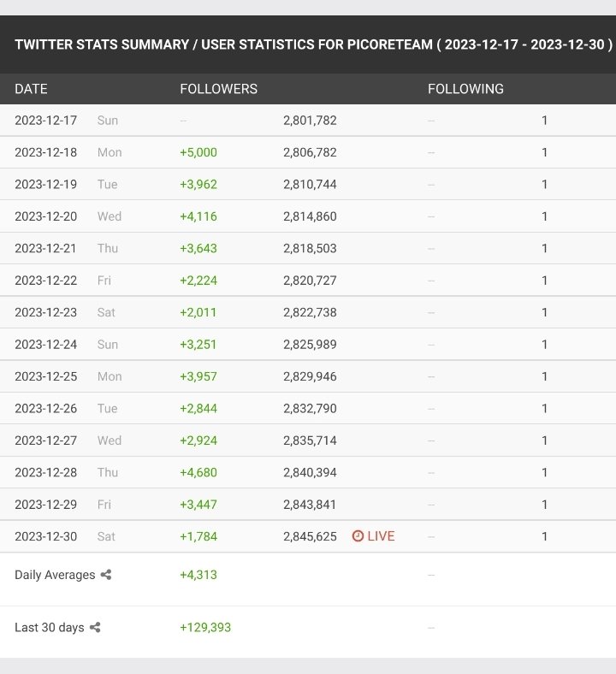
Task: Click follower total 2,801,782
Action: pos(310,121)
